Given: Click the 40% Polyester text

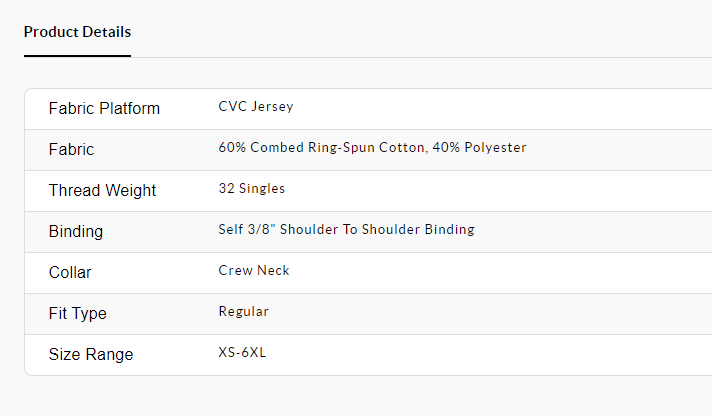Looking at the screenshot, I should point(481,148).
